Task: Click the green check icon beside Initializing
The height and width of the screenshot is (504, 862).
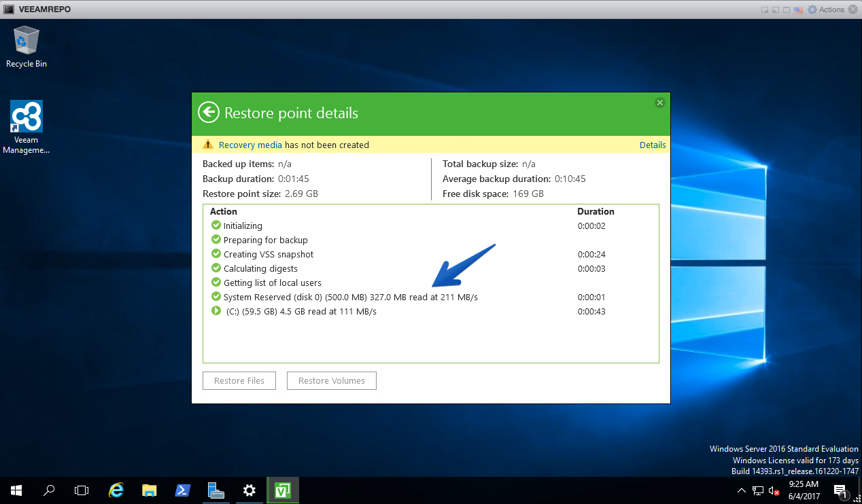Action: coord(216,225)
